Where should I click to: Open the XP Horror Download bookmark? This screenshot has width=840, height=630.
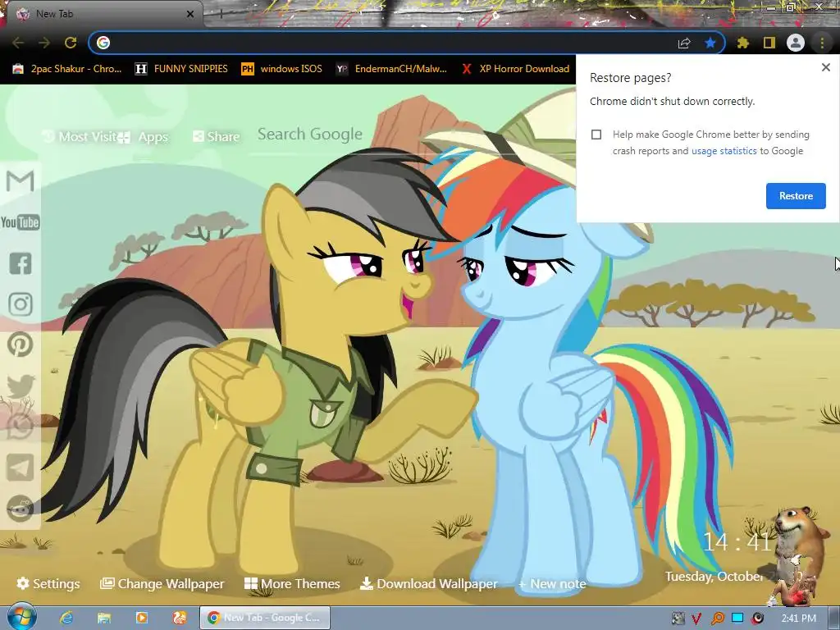(515, 69)
